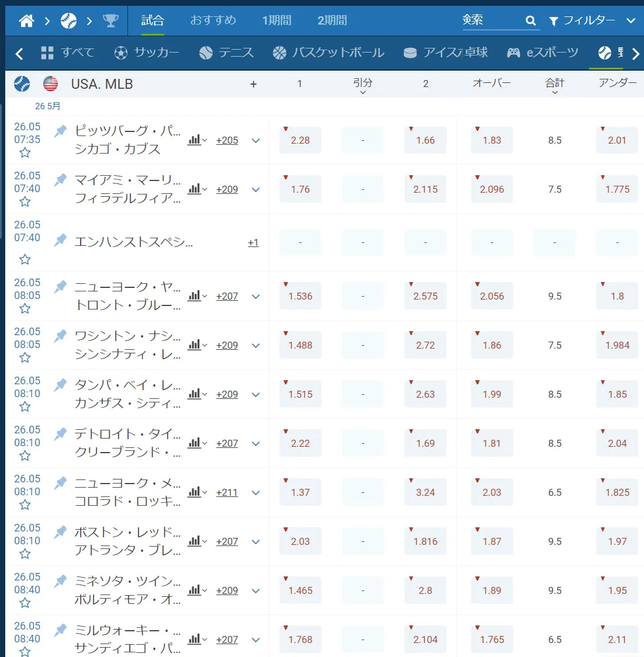Favorite the ボストン match with star
This screenshot has height=657, width=644.
[25, 554]
